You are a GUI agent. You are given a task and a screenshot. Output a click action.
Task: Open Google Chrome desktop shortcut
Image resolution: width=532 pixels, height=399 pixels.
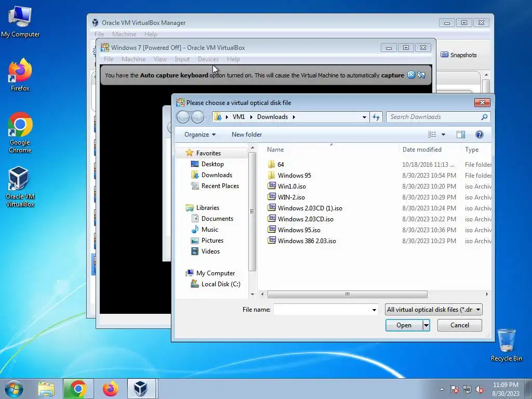(20, 132)
